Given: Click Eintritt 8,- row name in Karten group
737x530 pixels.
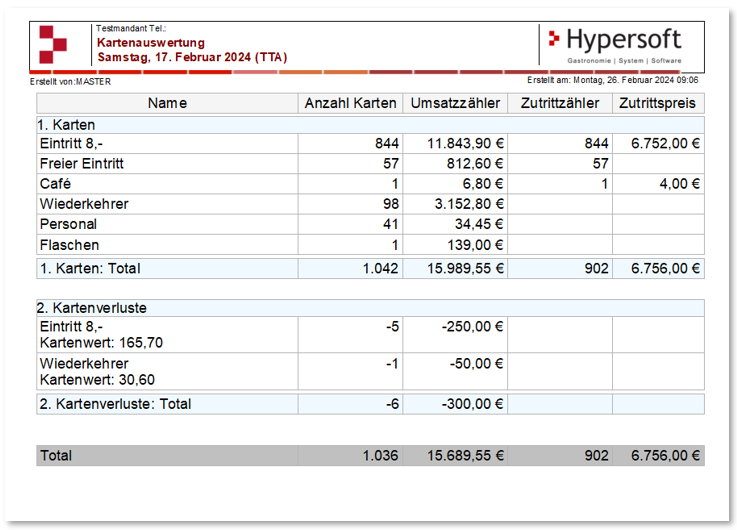Looking at the screenshot, I should [71, 144].
